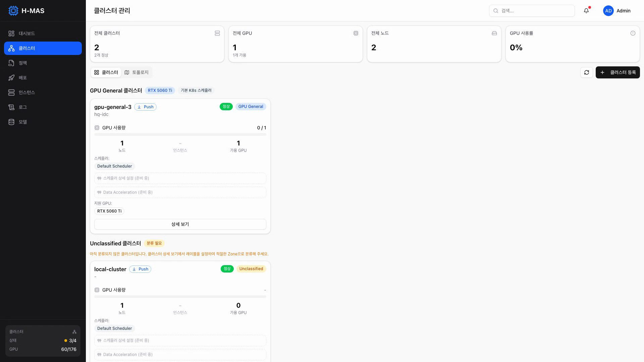Viewport: 644px width, 362px height.
Task: Select the 클러스터 view tab
Action: (106, 72)
